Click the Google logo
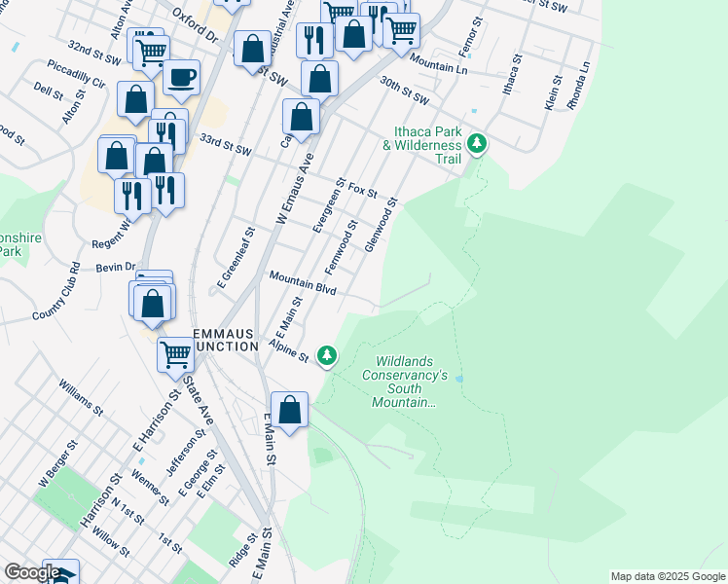728x584 pixels. (32, 572)
